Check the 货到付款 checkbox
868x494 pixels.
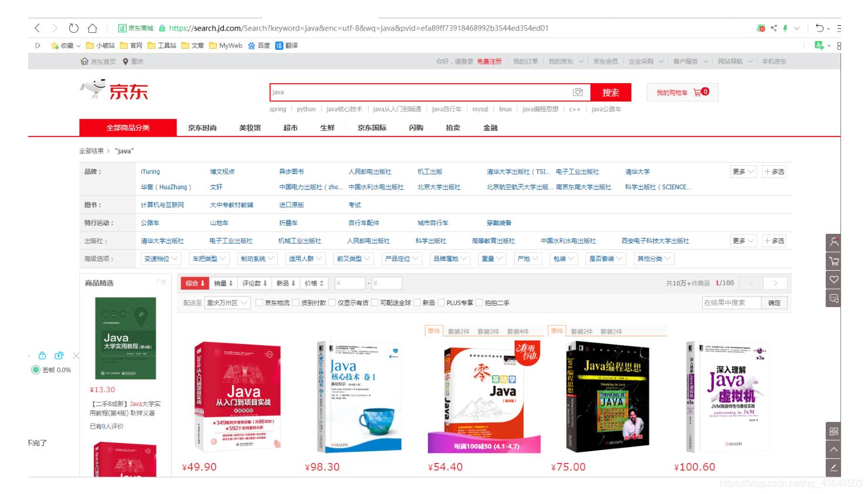pos(296,302)
